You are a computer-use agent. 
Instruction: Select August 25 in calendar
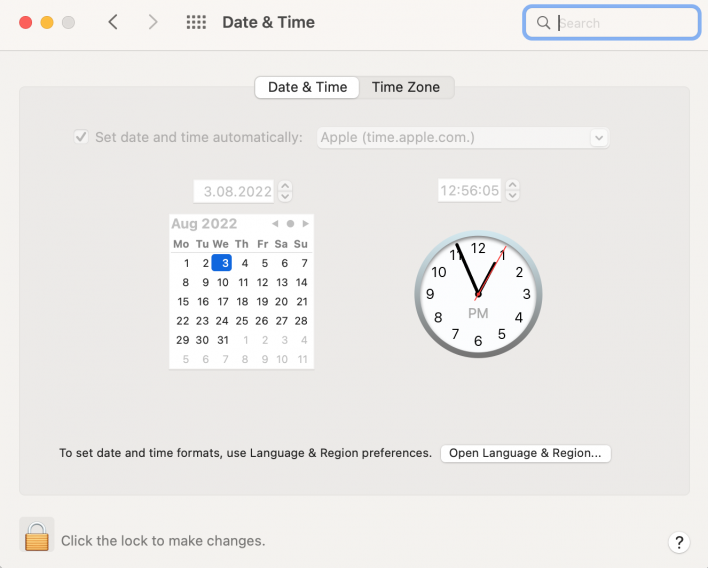click(242, 321)
